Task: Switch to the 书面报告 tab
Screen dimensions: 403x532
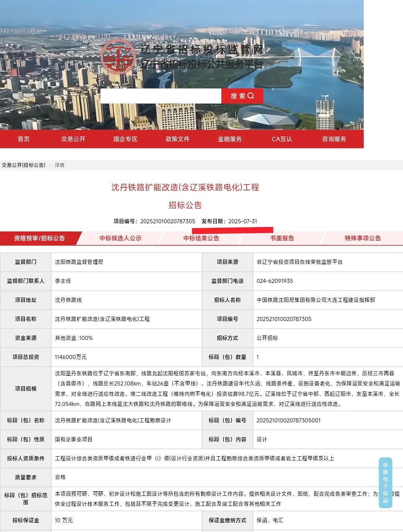Action: (x=282, y=238)
